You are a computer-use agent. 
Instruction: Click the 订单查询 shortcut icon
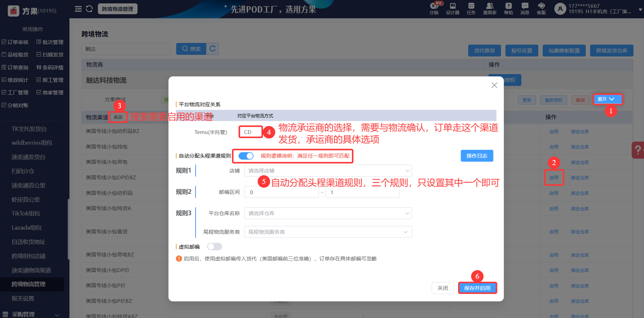[x=4, y=67]
